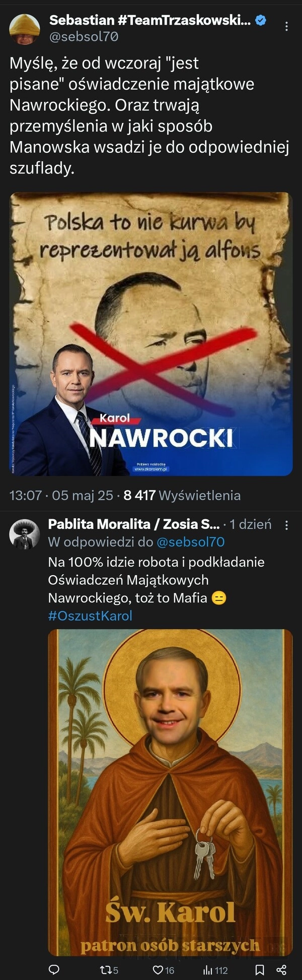The image size is (302, 980).
Task: Tap the Sebastian #TeamTrzaskowski display name
Action: [149, 20]
